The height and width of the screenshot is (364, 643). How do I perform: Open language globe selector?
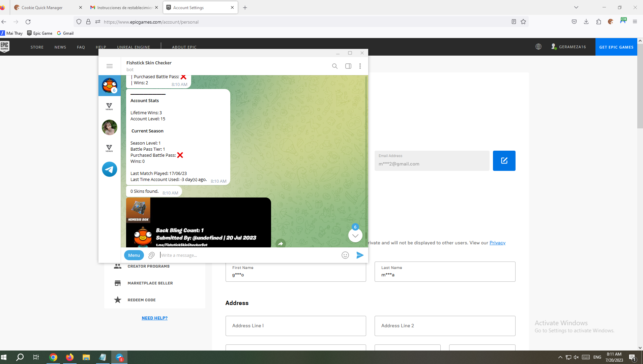[538, 47]
